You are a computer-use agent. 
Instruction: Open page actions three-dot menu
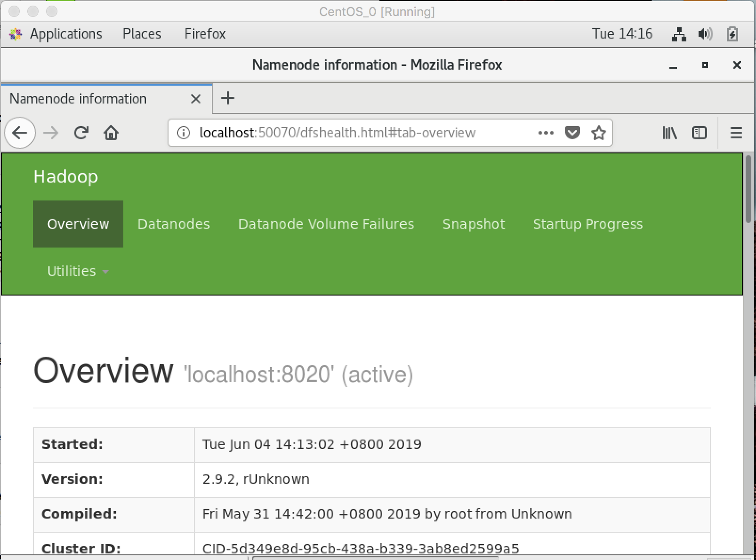546,133
